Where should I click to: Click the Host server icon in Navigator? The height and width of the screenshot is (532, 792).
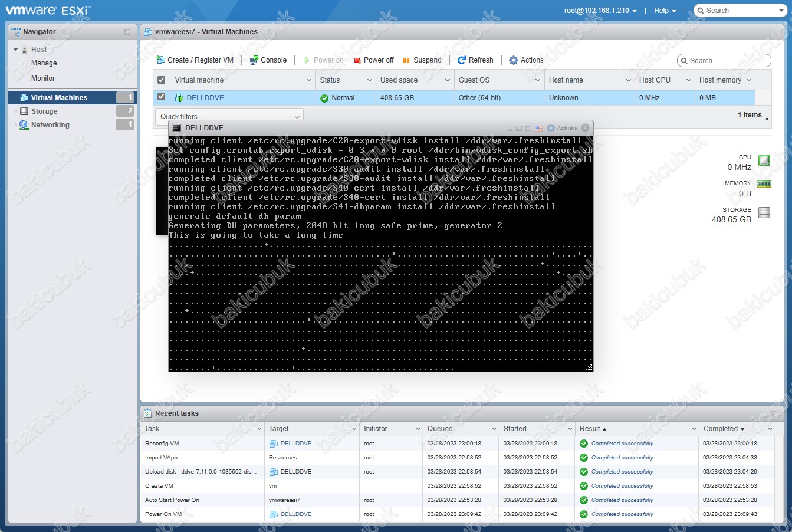[x=25, y=50]
